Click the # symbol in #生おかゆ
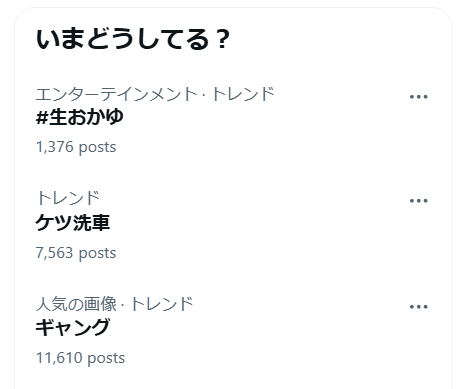 pos(42,117)
